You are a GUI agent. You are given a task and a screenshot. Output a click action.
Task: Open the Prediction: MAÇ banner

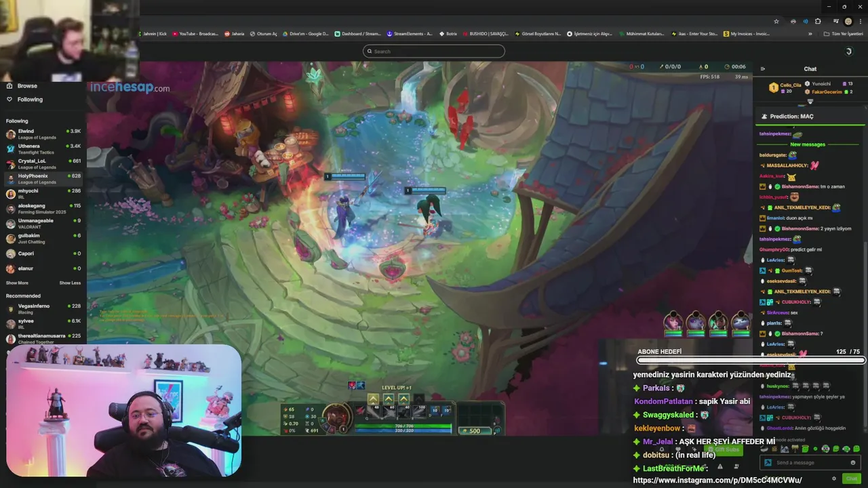point(810,117)
